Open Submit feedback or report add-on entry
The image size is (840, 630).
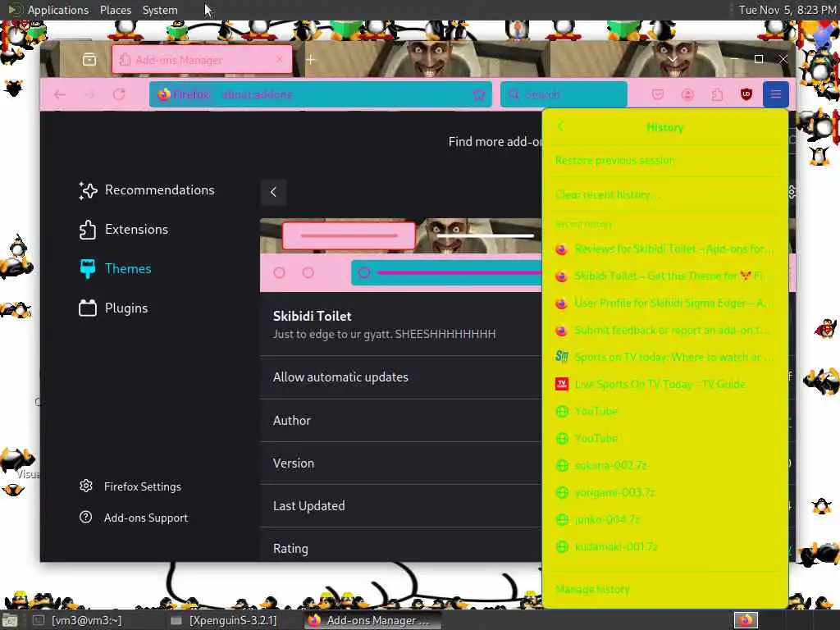664,330
